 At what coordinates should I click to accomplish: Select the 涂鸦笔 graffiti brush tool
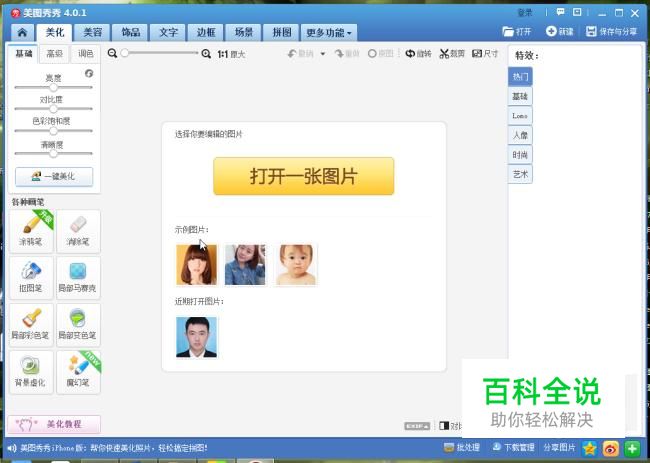pyautogui.click(x=31, y=231)
